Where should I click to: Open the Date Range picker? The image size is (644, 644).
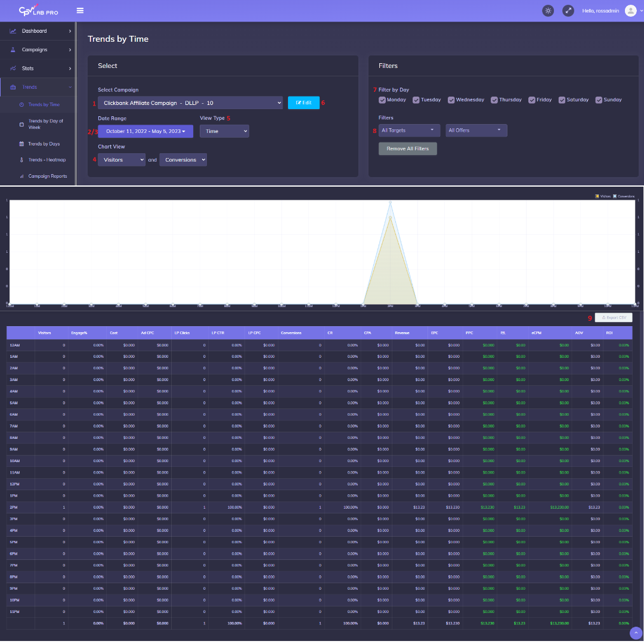tap(145, 131)
